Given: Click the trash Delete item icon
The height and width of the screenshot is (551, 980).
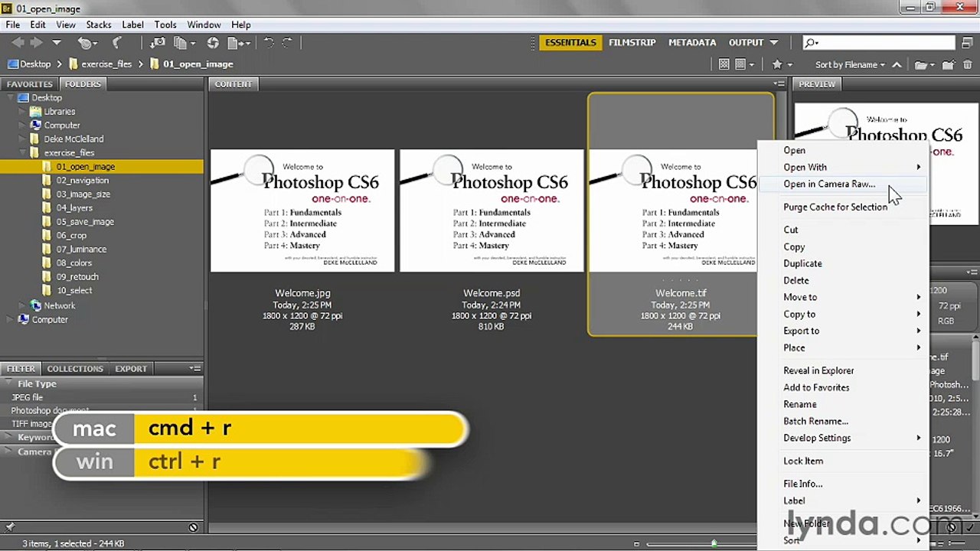Looking at the screenshot, I should click(x=968, y=64).
